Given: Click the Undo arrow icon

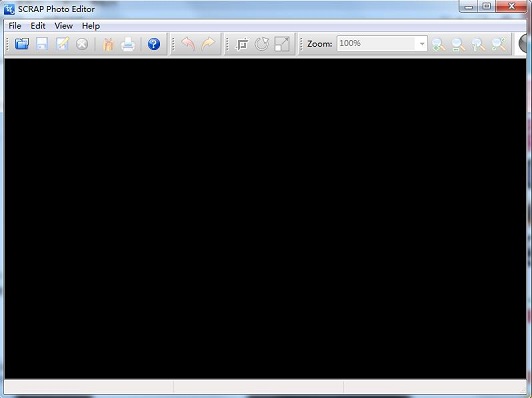Looking at the screenshot, I should coord(188,44).
